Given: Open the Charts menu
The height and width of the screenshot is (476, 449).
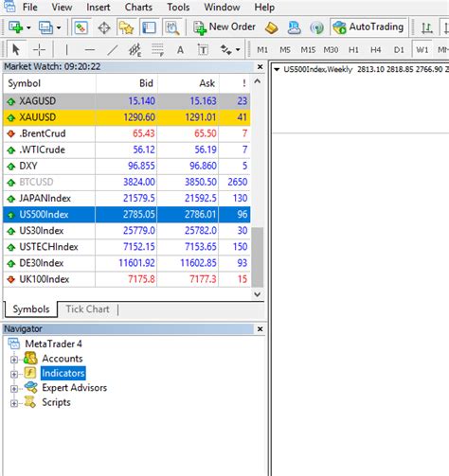Looking at the screenshot, I should 138,7.
